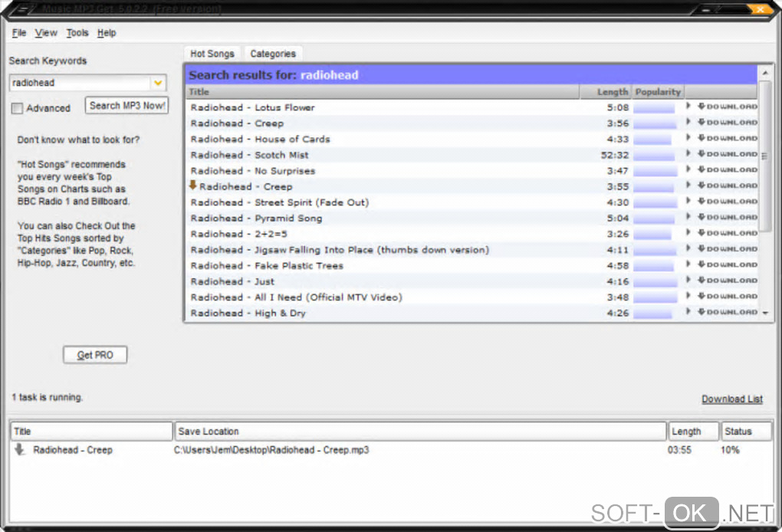Click the Status column header in task list
This screenshot has width=782, height=532.
coord(746,432)
